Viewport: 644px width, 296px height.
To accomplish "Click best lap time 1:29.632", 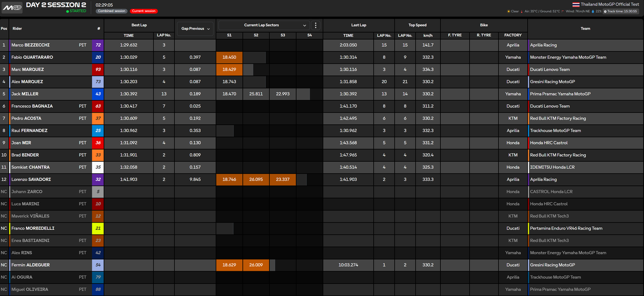I will pyautogui.click(x=129, y=45).
